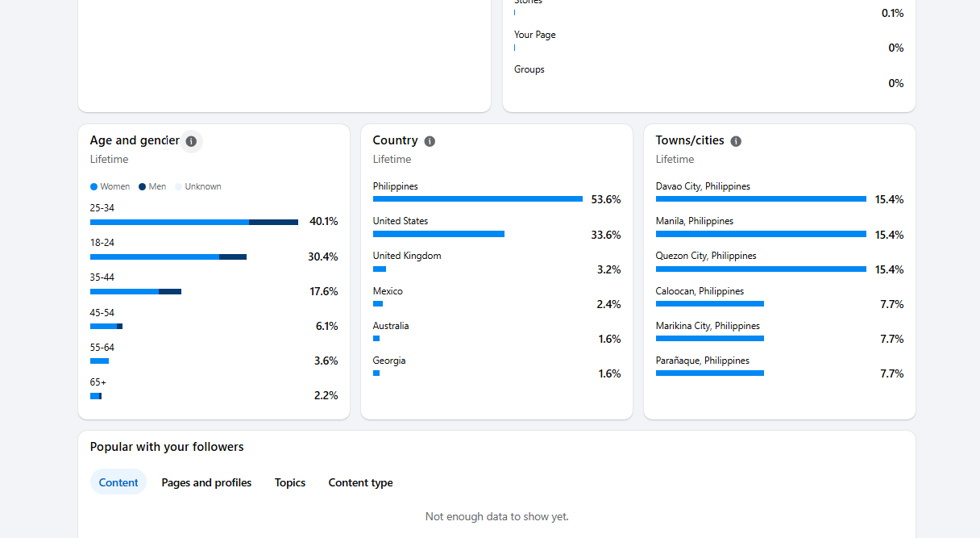Viewport: 980px width, 538px height.
Task: Click the Age and gender info icon
Action: coord(191,141)
